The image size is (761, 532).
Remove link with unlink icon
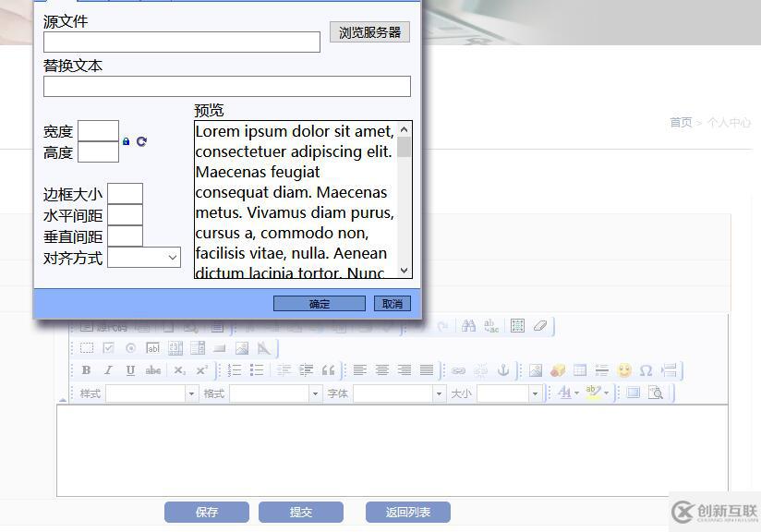coord(480,370)
